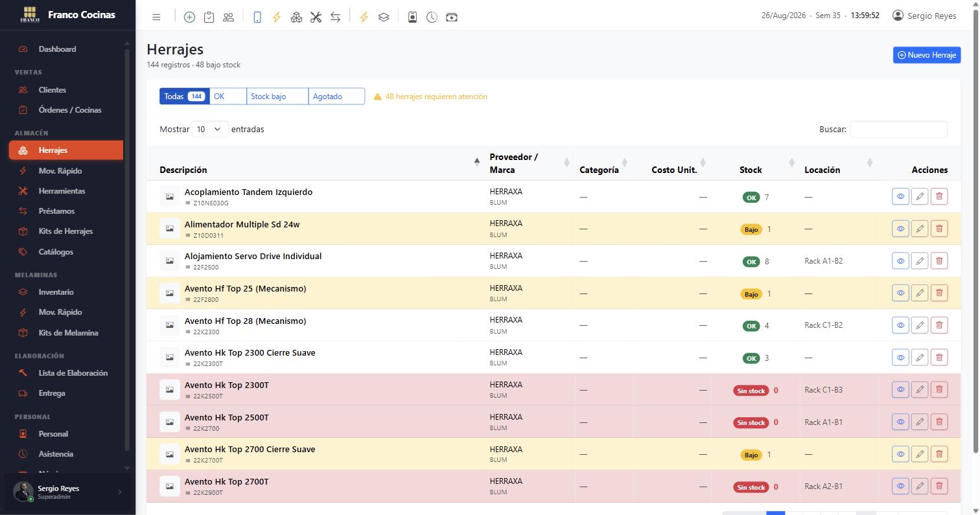Click the people icon in the top toolbar
Viewport: 980px width, 515px height.
coord(228,17)
